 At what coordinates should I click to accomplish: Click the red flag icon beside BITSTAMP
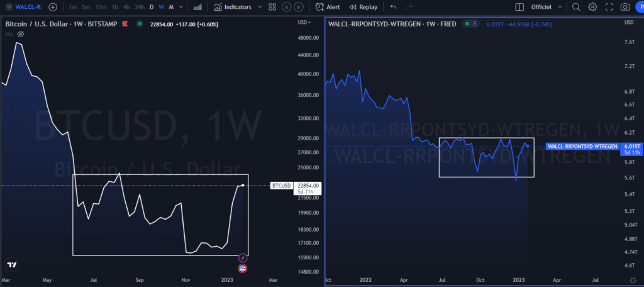tap(124, 25)
